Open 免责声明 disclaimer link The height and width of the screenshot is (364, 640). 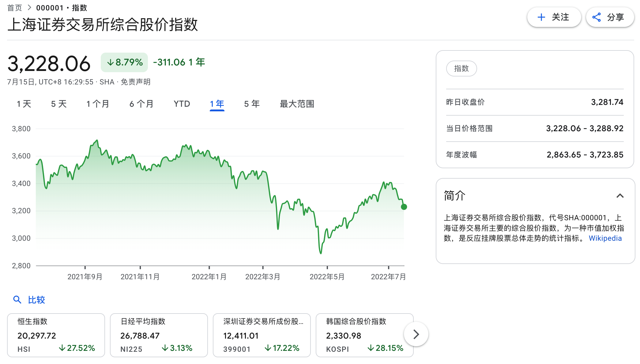[136, 82]
